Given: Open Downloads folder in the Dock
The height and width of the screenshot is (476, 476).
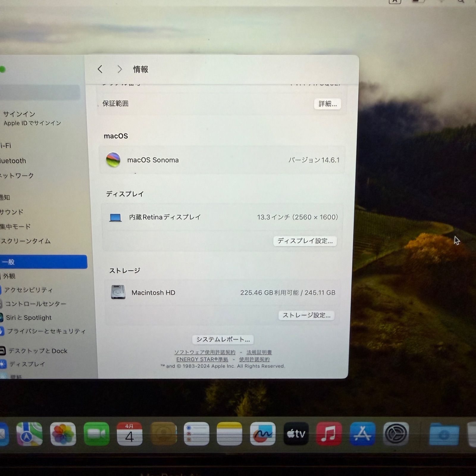Looking at the screenshot, I should [x=444, y=434].
